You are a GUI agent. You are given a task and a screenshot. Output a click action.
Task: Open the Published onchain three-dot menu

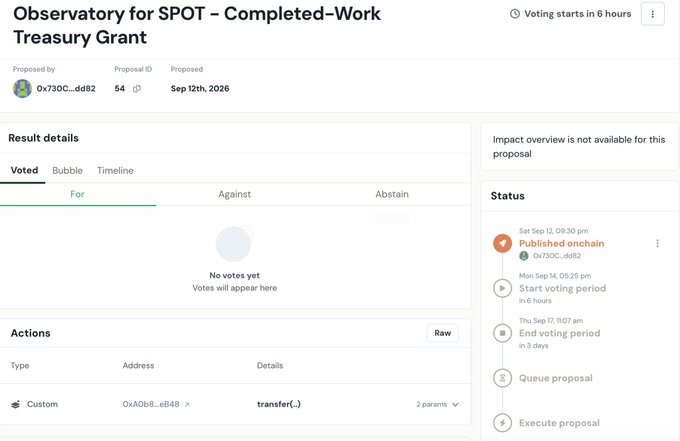pyautogui.click(x=657, y=243)
